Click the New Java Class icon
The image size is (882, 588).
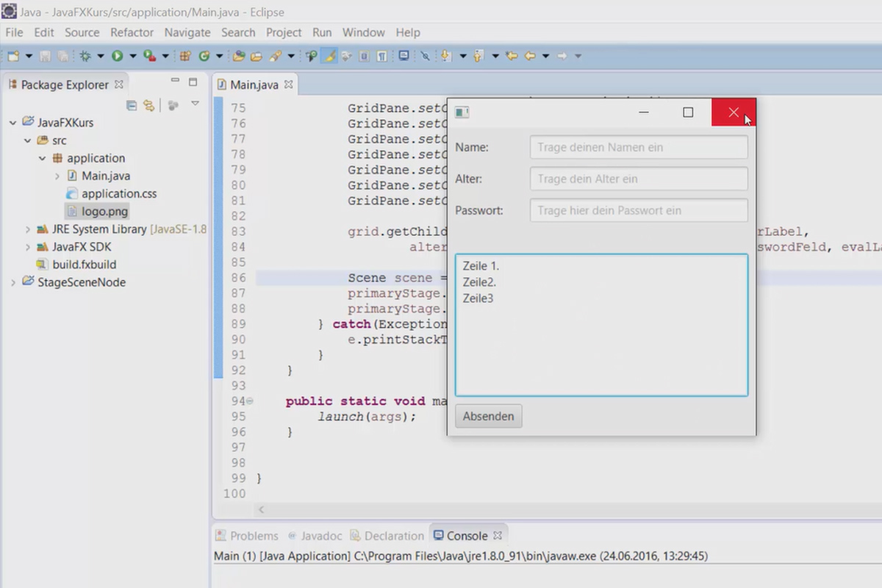pyautogui.click(x=204, y=56)
